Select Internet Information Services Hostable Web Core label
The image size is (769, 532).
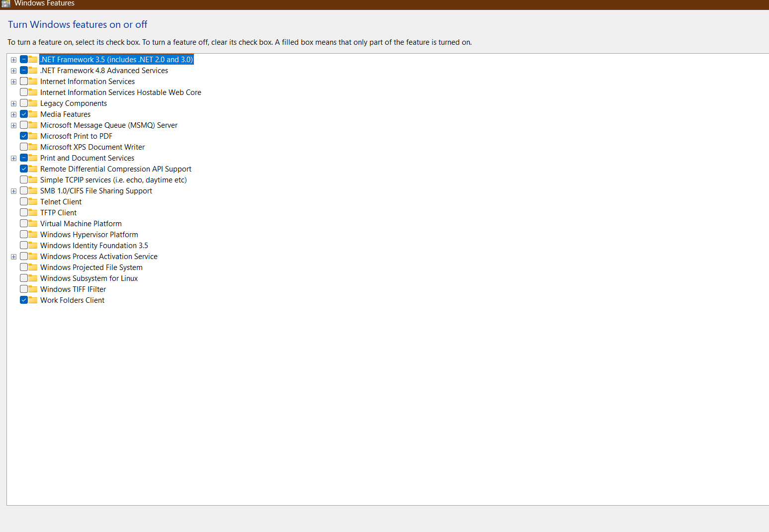[x=121, y=92]
